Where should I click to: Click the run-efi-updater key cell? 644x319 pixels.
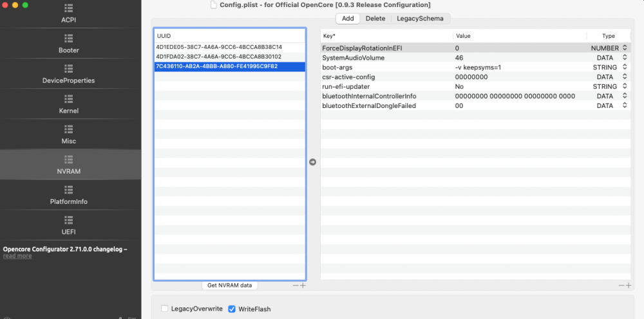click(x=346, y=87)
